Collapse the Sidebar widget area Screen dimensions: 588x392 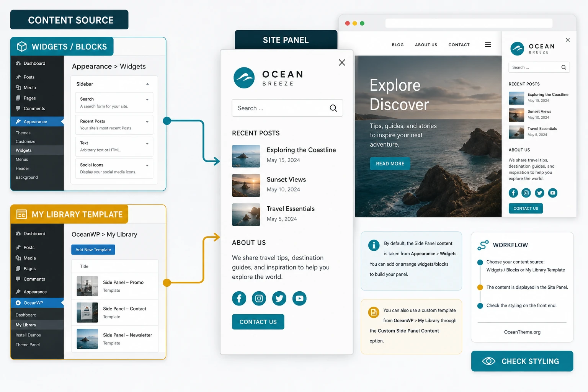pyautogui.click(x=147, y=84)
